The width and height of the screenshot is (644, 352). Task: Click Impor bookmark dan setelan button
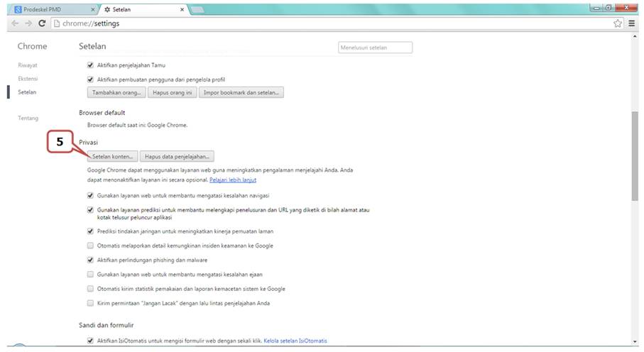click(x=241, y=92)
